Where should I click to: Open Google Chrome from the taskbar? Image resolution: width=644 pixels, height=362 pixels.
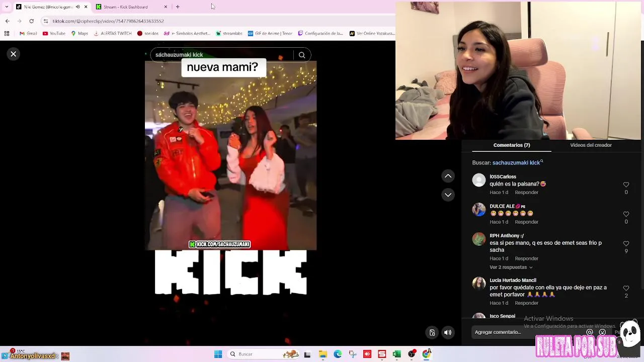coord(427,354)
